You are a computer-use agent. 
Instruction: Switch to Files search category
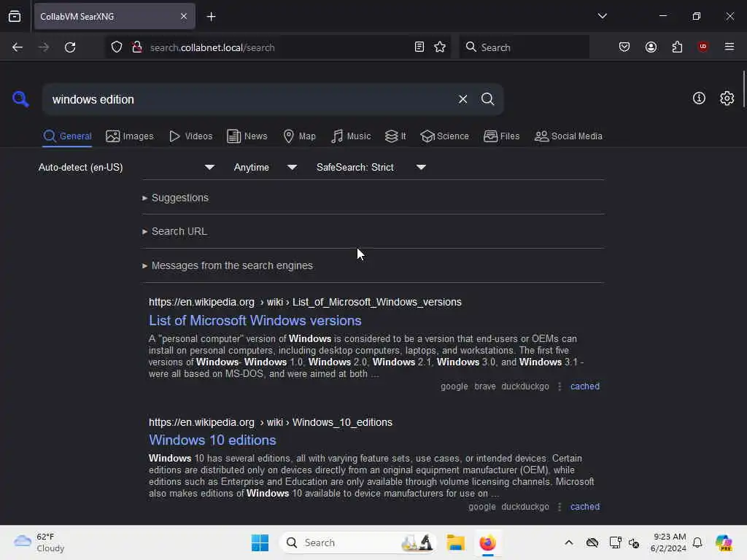tap(502, 136)
